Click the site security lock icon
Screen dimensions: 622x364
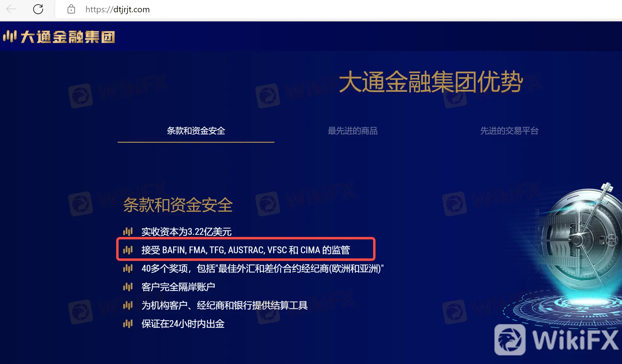pyautogui.click(x=71, y=10)
